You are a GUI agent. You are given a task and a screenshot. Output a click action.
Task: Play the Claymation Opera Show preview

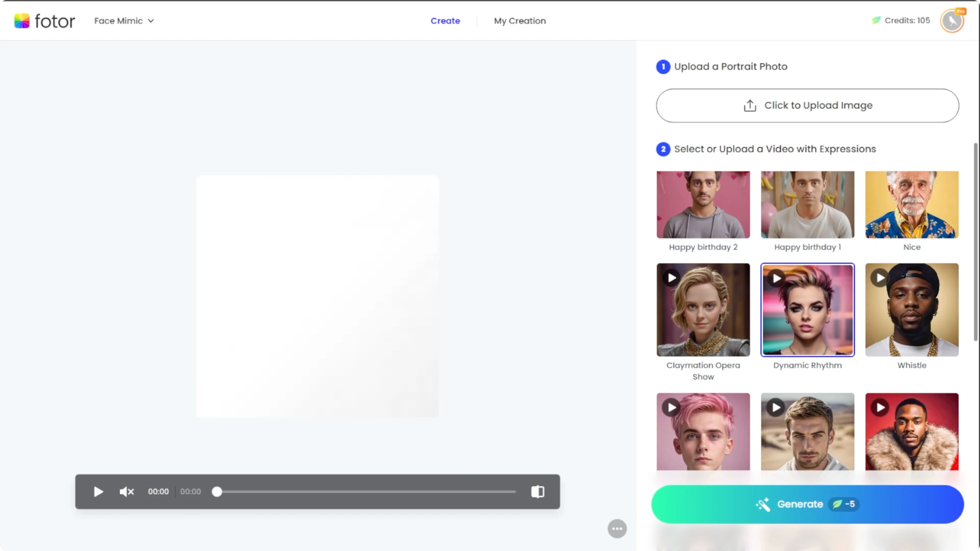pos(671,278)
